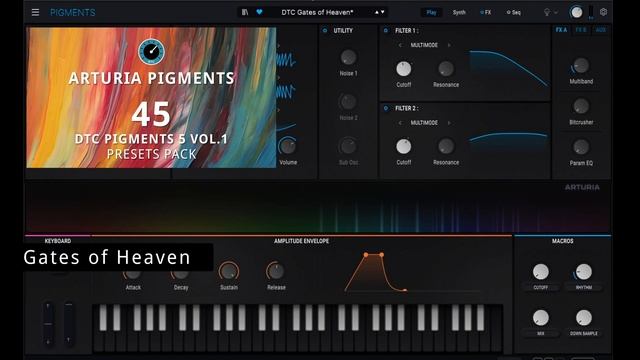Select next preset with down arrow
The width and height of the screenshot is (640, 360).
point(382,12)
